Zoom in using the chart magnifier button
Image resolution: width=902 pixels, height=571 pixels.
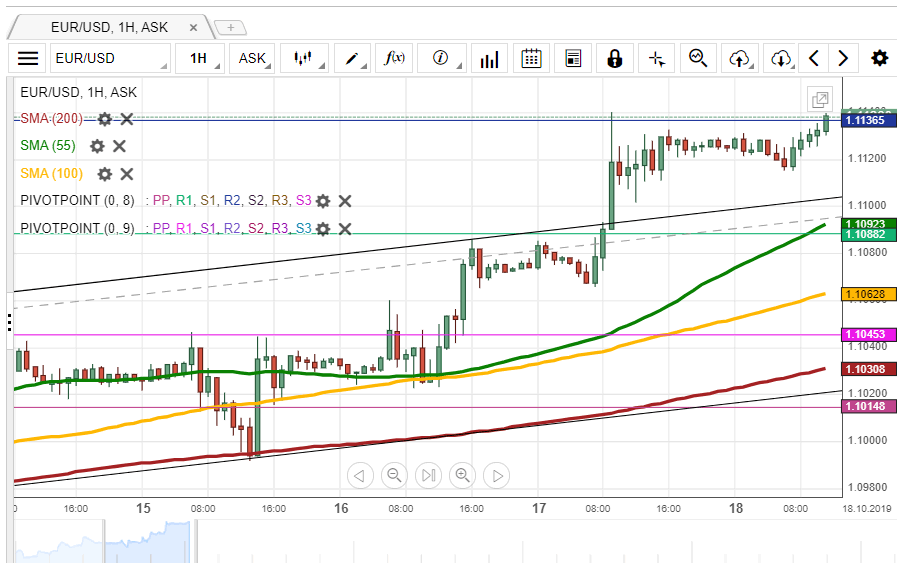[462, 475]
